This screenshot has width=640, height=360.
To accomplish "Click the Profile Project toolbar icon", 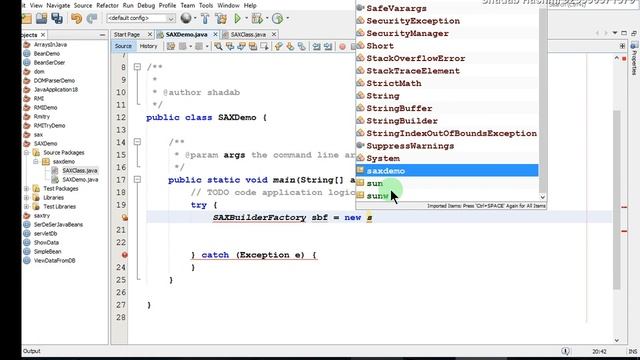I will click(x=277, y=18).
